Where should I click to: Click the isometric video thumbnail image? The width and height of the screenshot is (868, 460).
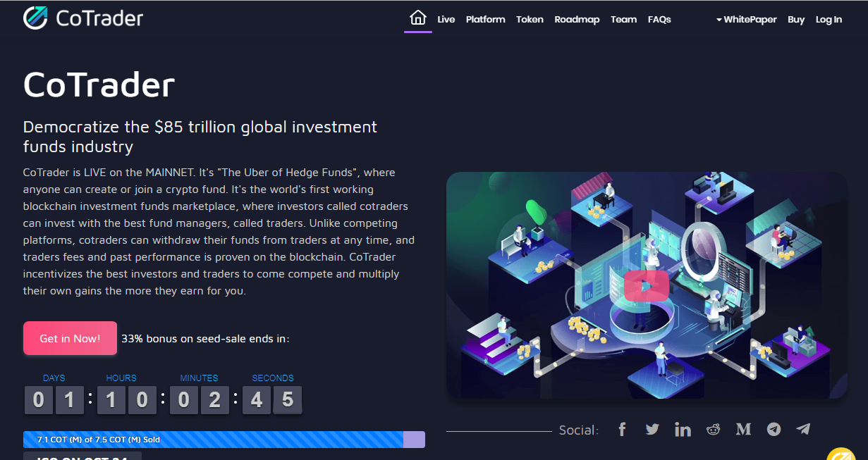647,285
